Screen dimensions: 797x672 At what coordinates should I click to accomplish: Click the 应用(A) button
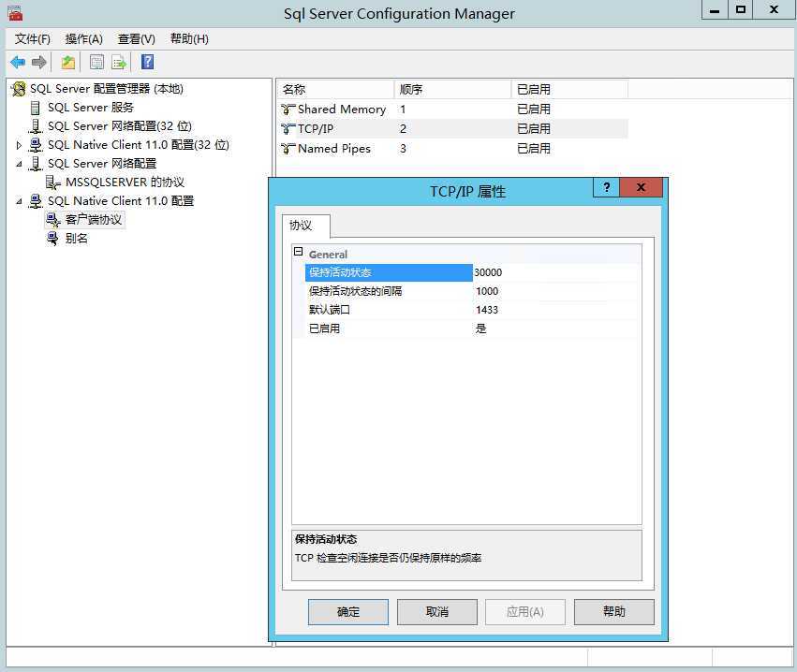click(525, 611)
